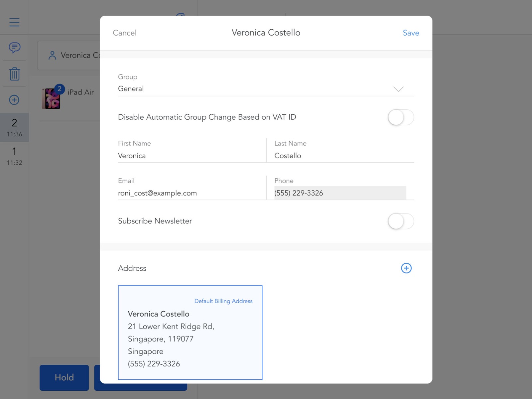Viewport: 532px width, 399px height.
Task: Clear the cart using the trash icon
Action: 14,74
